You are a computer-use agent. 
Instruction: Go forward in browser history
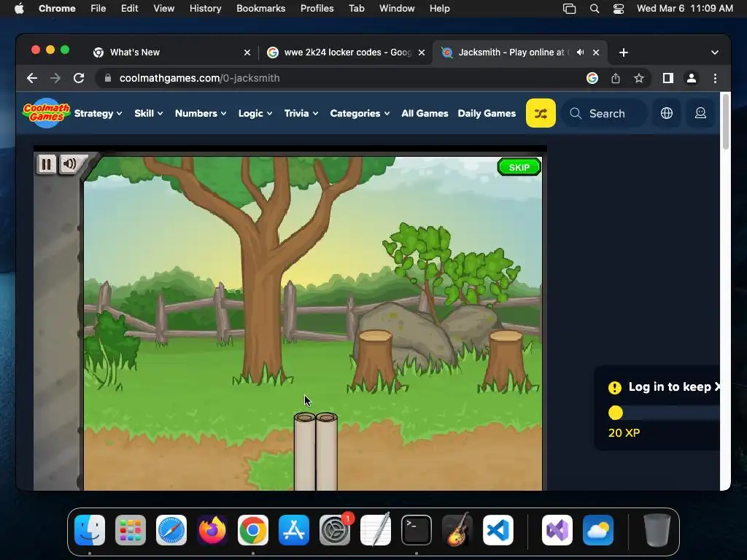(x=55, y=78)
